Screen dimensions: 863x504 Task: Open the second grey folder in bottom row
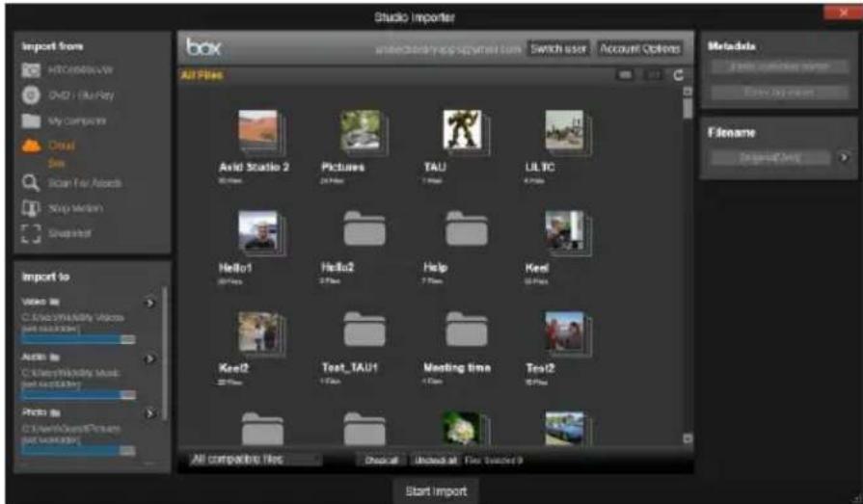click(364, 429)
